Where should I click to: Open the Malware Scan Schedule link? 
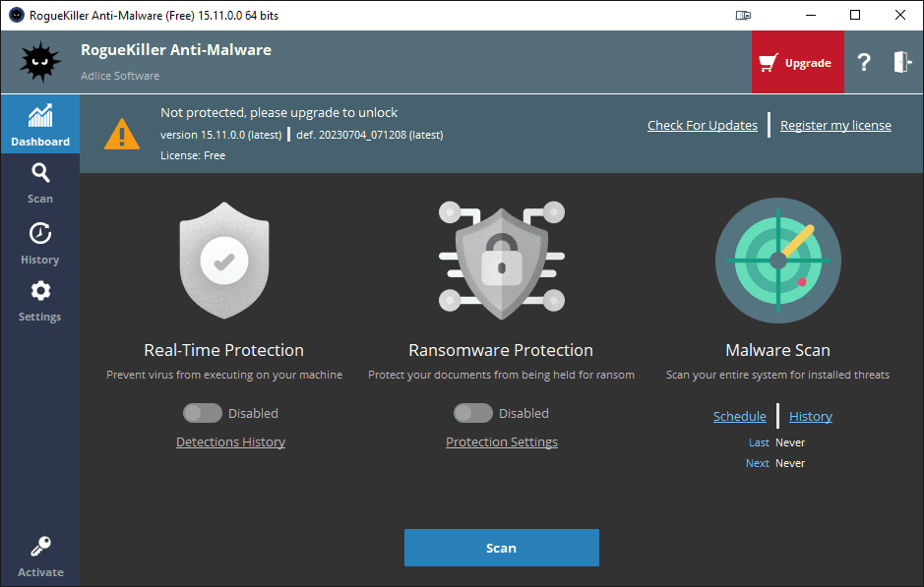(739, 417)
